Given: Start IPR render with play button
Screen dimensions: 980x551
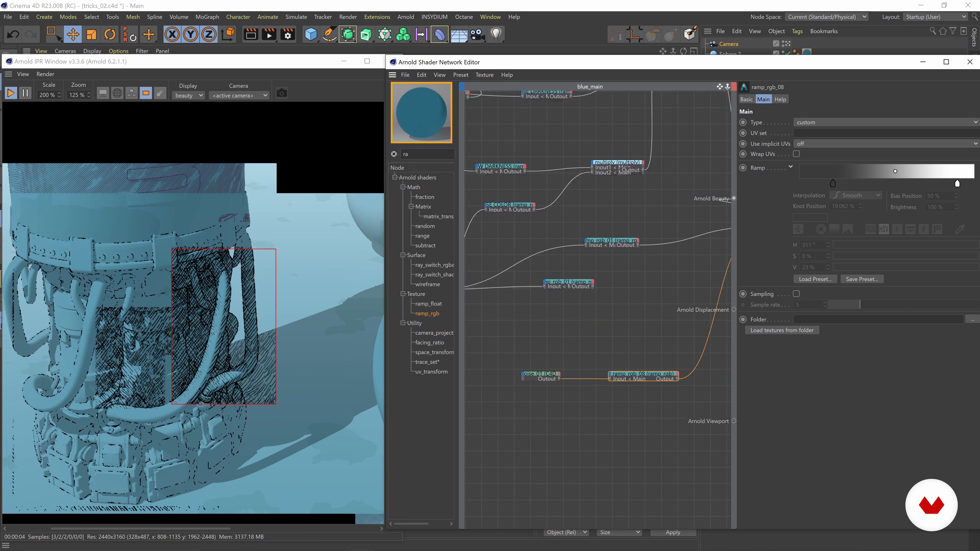Looking at the screenshot, I should coord(11,93).
